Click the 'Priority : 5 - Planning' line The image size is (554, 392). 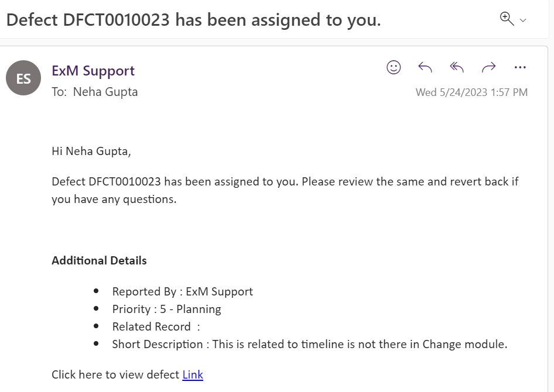pyautogui.click(x=166, y=309)
